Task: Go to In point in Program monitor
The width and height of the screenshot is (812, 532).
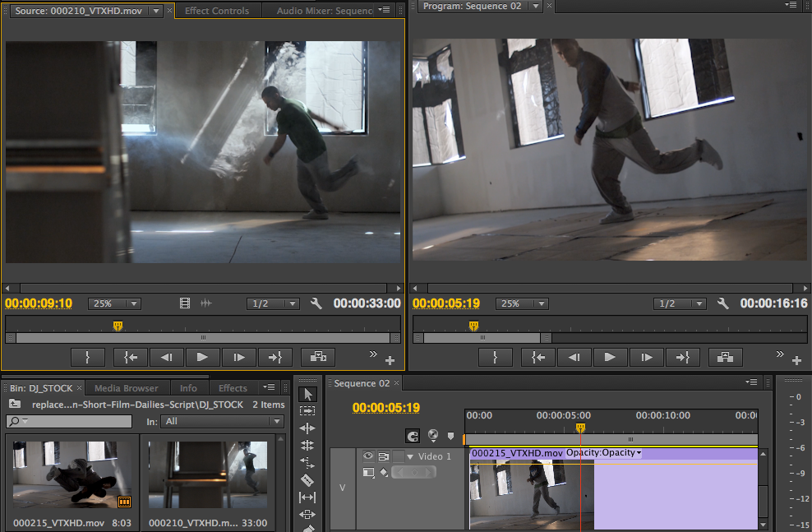Action: 538,357
